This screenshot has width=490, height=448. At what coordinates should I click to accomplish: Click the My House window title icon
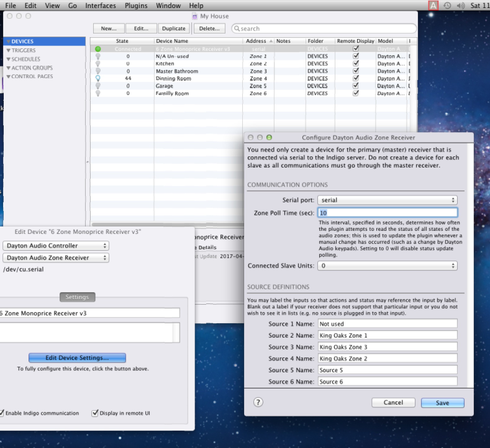click(195, 16)
